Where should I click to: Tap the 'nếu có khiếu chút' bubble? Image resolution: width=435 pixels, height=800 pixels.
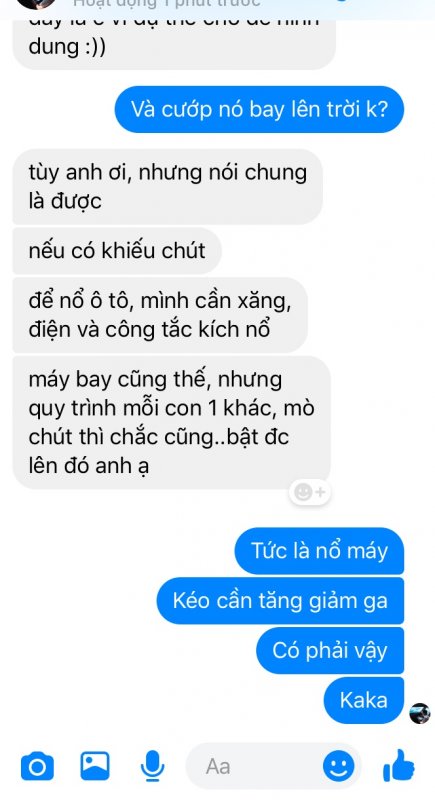click(117, 251)
